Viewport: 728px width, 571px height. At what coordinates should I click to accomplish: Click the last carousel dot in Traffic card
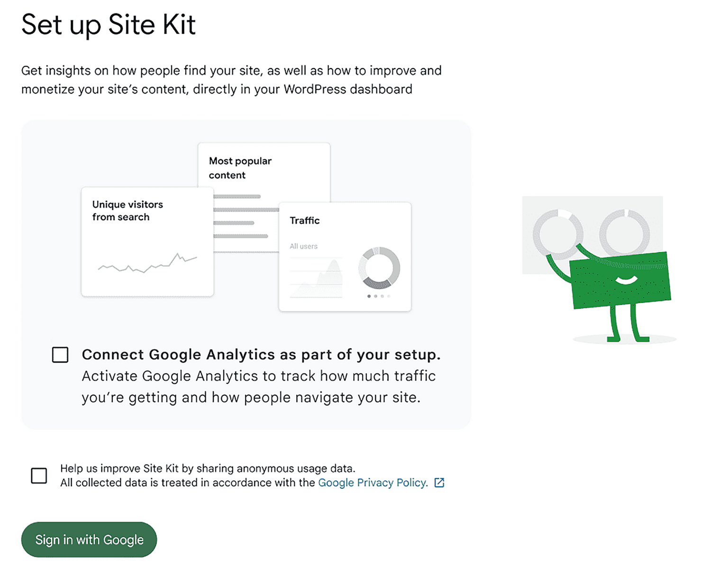coord(389,296)
